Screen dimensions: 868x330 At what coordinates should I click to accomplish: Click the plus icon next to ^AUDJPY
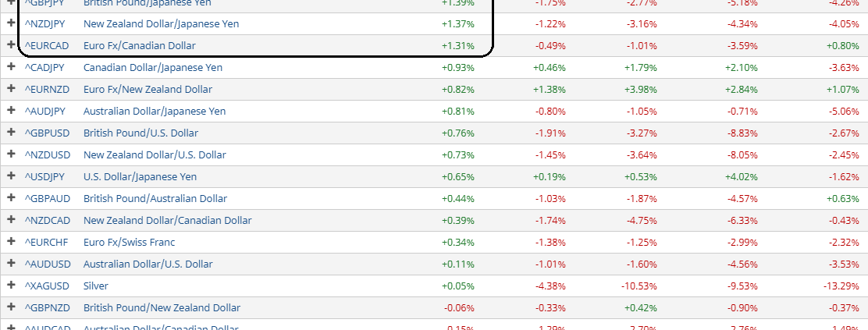pos(11,111)
